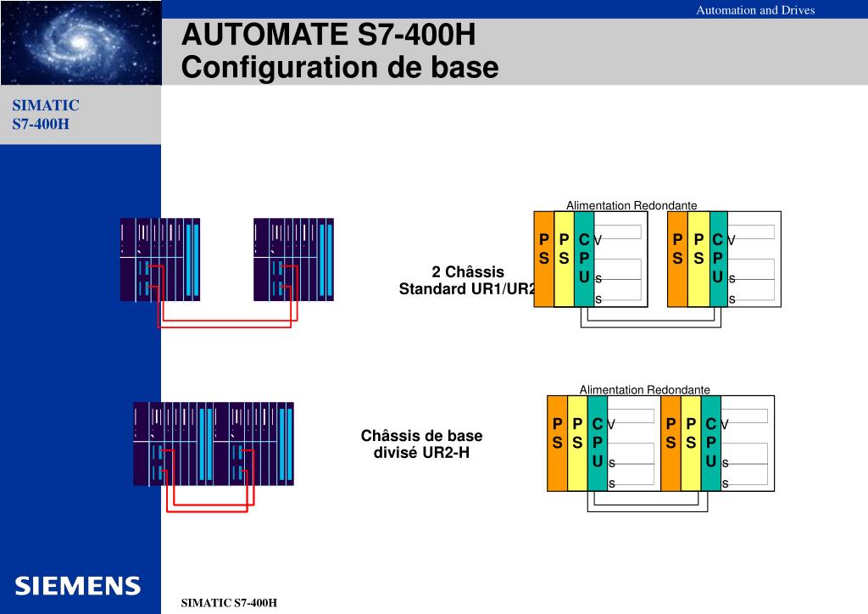
Task: Click orange PS block in UR2-H right half
Action: click(x=671, y=444)
